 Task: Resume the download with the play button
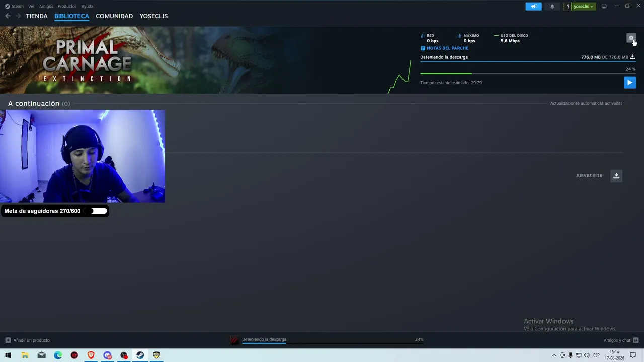629,83
